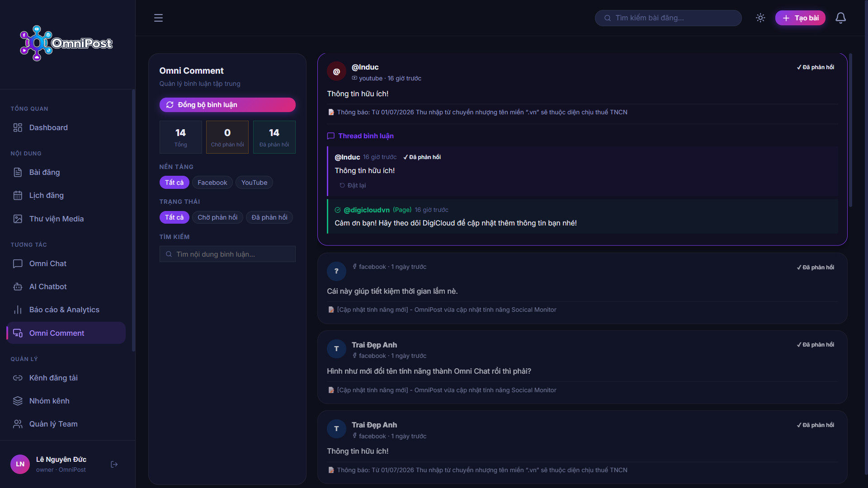Click the Thông báo post link under @Induc

482,113
